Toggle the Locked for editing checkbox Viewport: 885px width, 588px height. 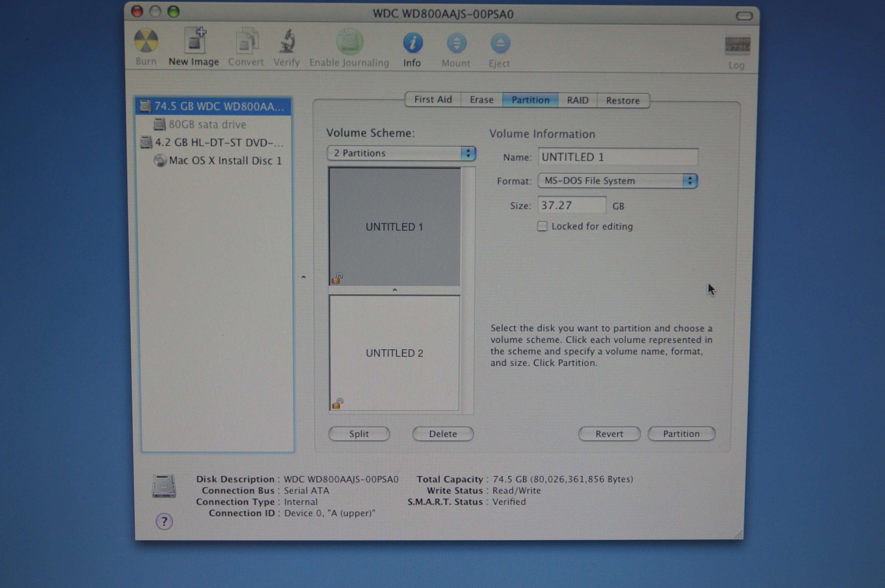point(542,226)
